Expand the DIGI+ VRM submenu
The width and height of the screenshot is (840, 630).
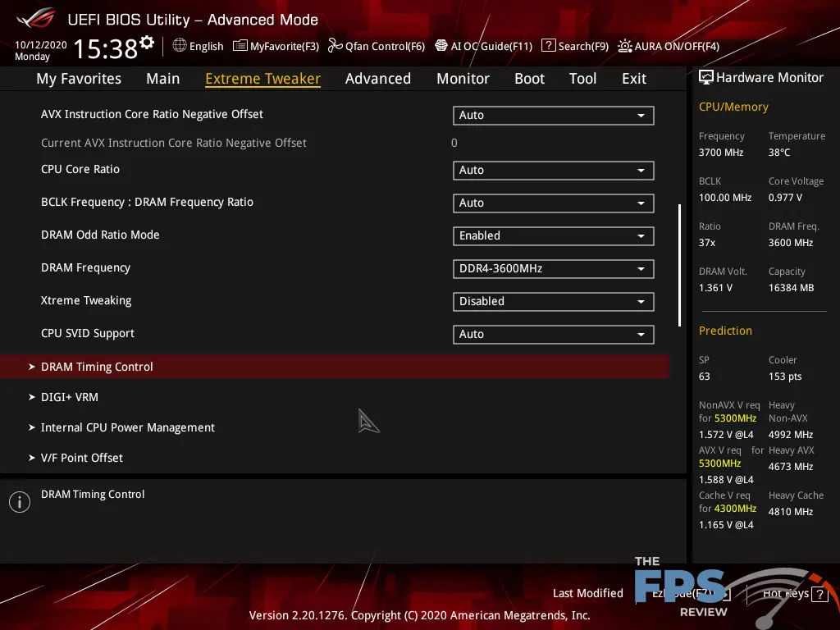click(70, 397)
